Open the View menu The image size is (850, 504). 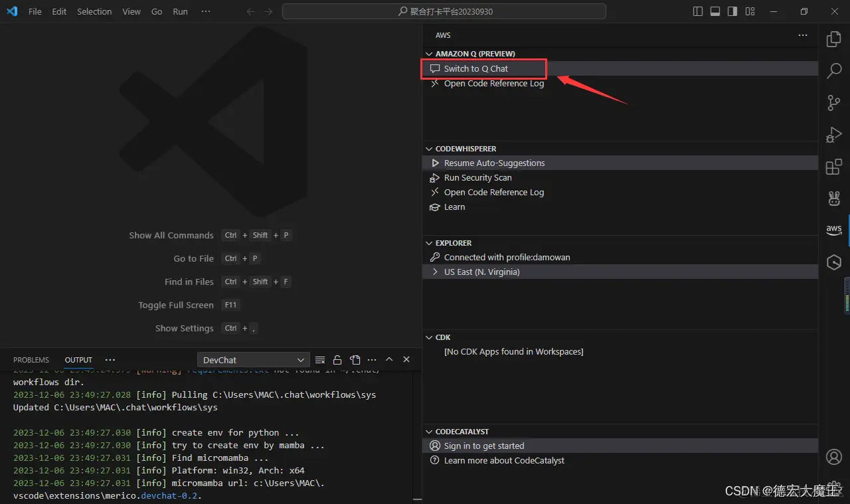131,11
